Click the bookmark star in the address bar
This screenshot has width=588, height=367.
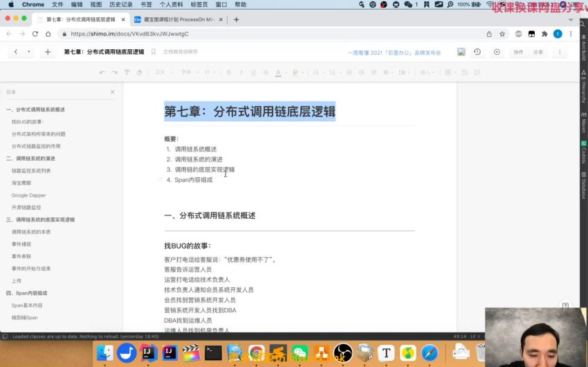click(x=502, y=34)
